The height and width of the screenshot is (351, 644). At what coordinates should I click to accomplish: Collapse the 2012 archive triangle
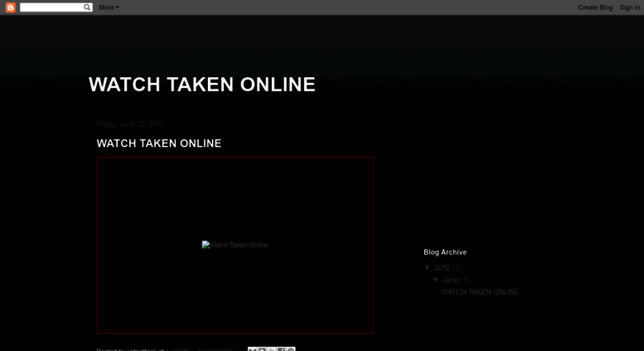(x=427, y=267)
